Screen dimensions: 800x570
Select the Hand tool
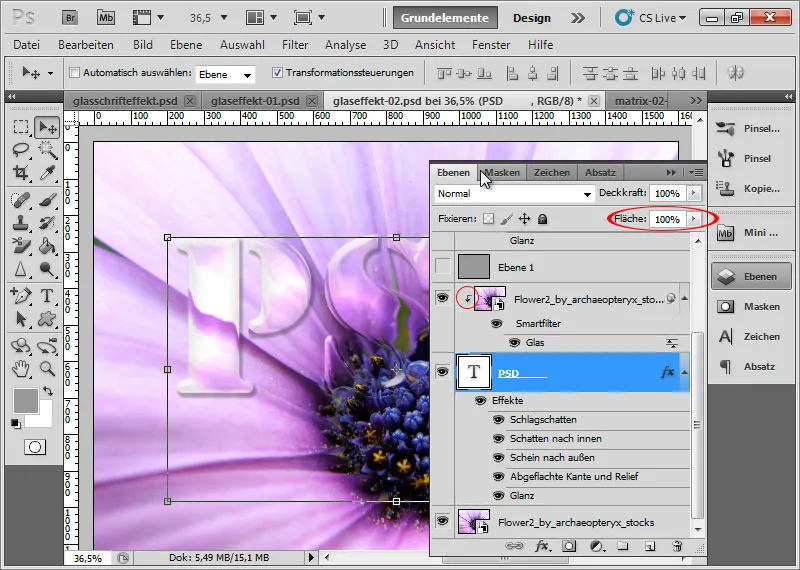20,368
